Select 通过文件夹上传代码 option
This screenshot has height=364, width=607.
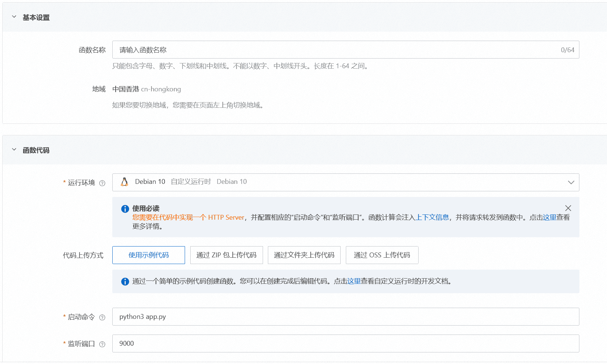pyautogui.click(x=304, y=255)
